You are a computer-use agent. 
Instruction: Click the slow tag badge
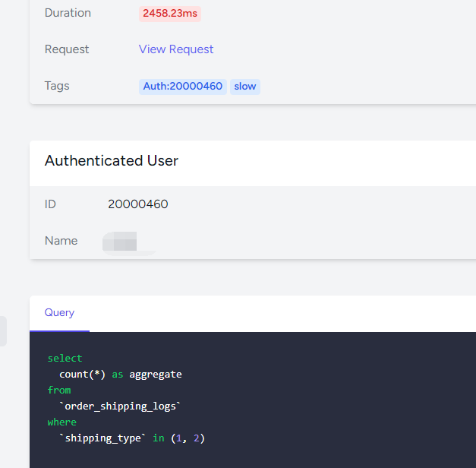[x=244, y=87]
